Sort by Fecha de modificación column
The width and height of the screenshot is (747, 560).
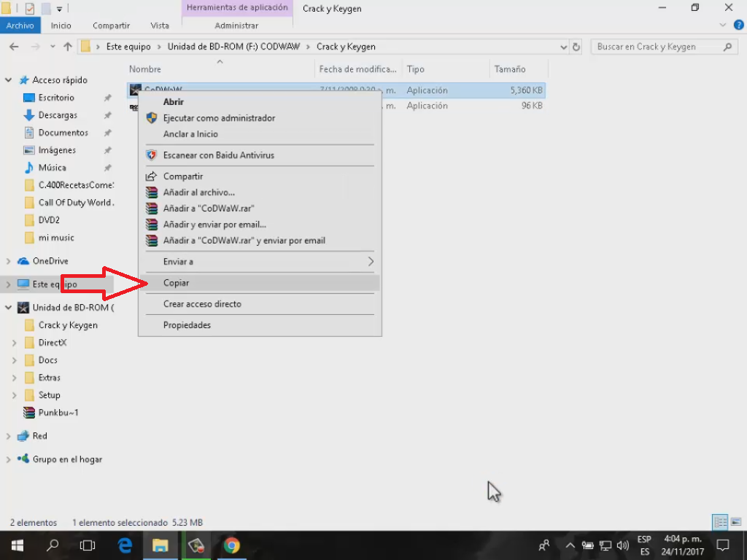(357, 69)
